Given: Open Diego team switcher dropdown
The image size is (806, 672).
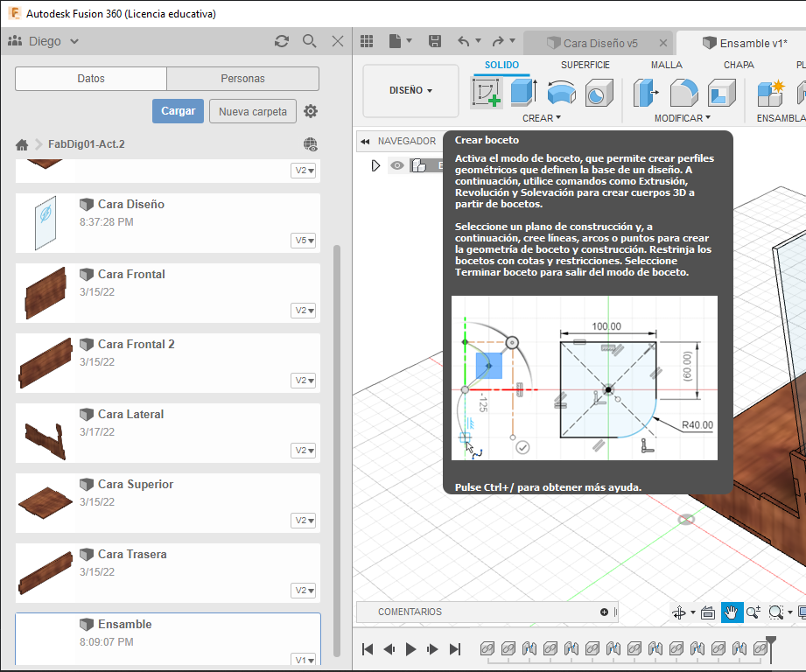Looking at the screenshot, I should coord(74,41).
